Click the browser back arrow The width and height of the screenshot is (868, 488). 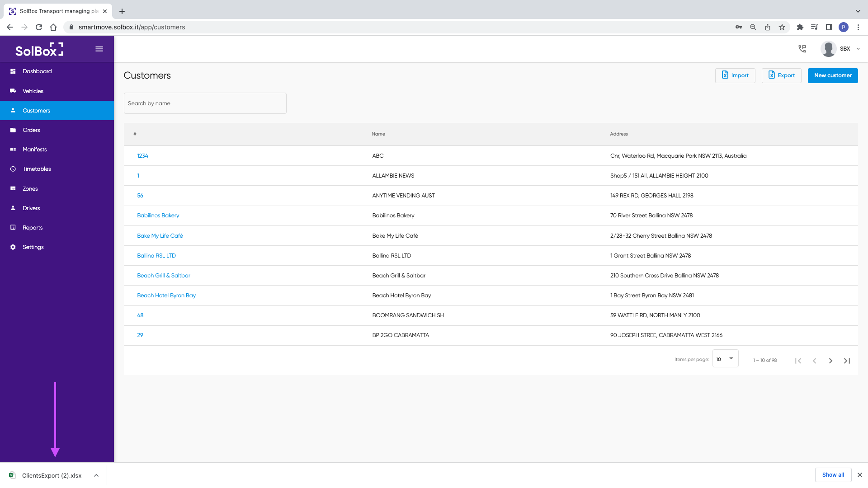(x=10, y=27)
